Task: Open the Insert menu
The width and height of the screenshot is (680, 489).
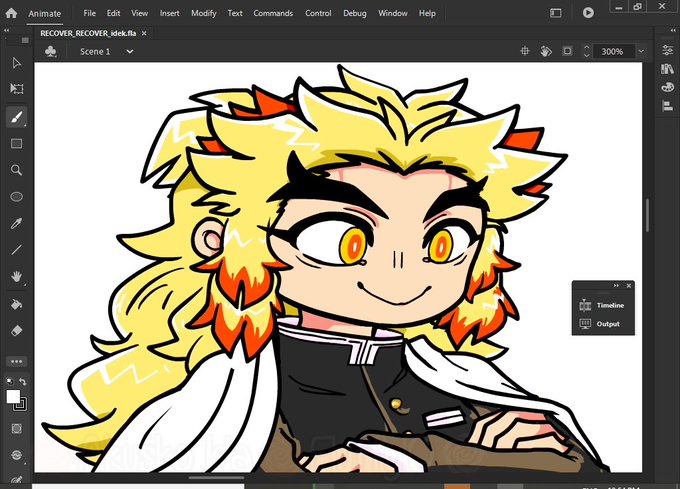Action: pyautogui.click(x=169, y=13)
